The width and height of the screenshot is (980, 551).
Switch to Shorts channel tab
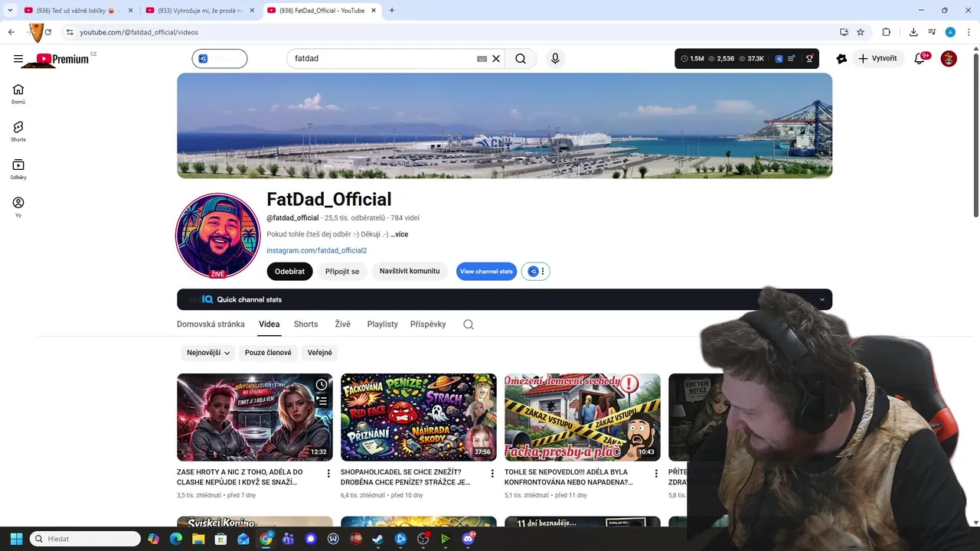(x=305, y=324)
